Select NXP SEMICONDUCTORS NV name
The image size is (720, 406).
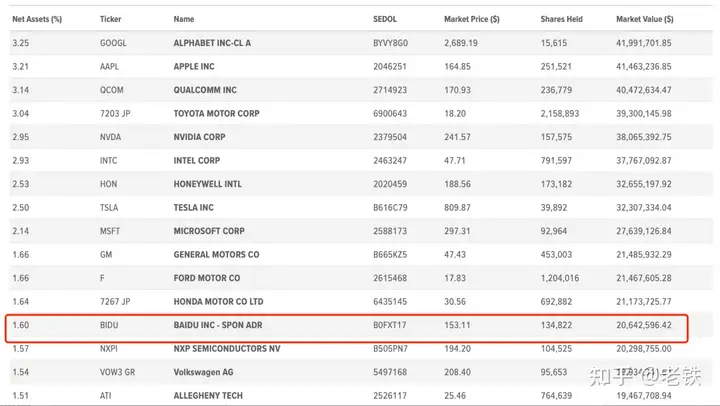[x=227, y=349]
